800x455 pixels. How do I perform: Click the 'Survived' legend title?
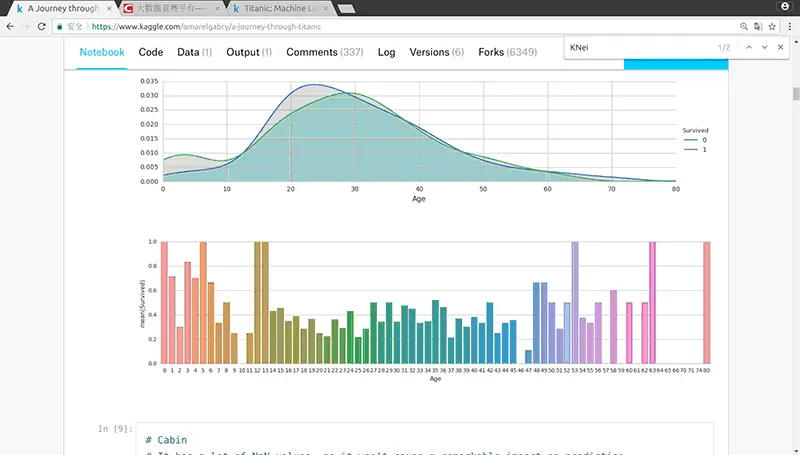pos(695,130)
